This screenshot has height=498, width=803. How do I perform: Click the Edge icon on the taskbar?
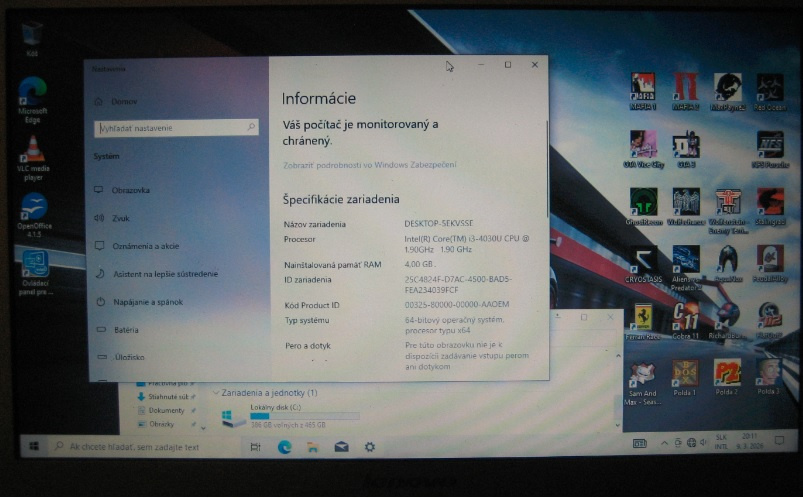(x=284, y=447)
